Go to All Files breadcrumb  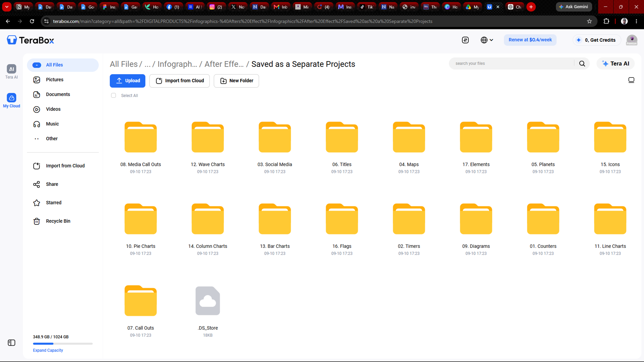tap(124, 64)
